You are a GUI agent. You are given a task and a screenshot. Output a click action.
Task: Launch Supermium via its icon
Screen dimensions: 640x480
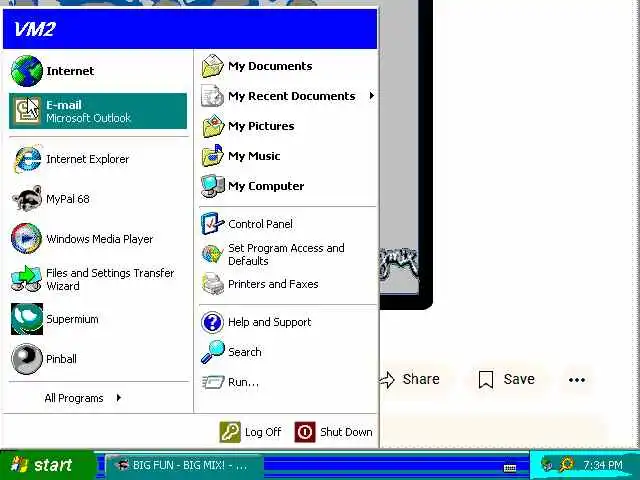[x=27, y=319]
